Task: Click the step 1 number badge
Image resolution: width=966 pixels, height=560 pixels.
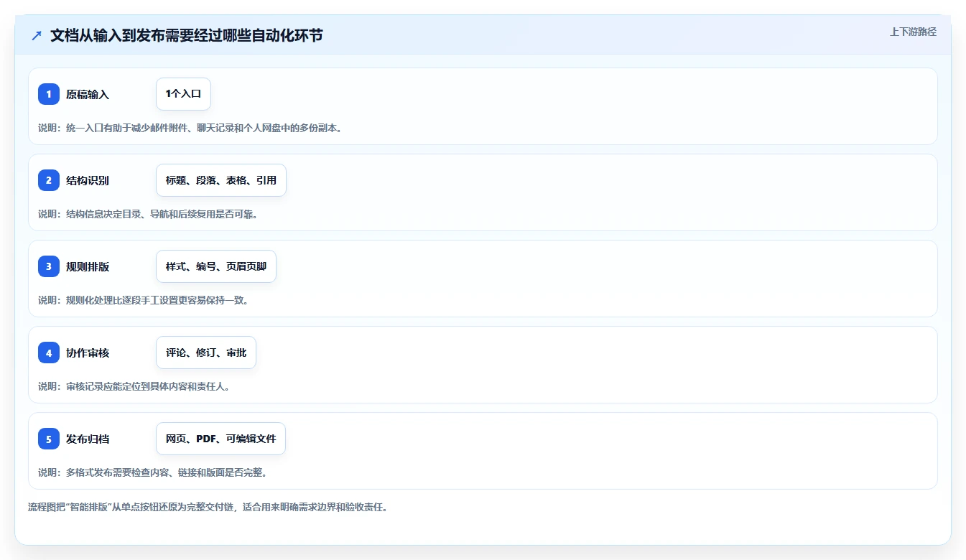Action: [49, 94]
